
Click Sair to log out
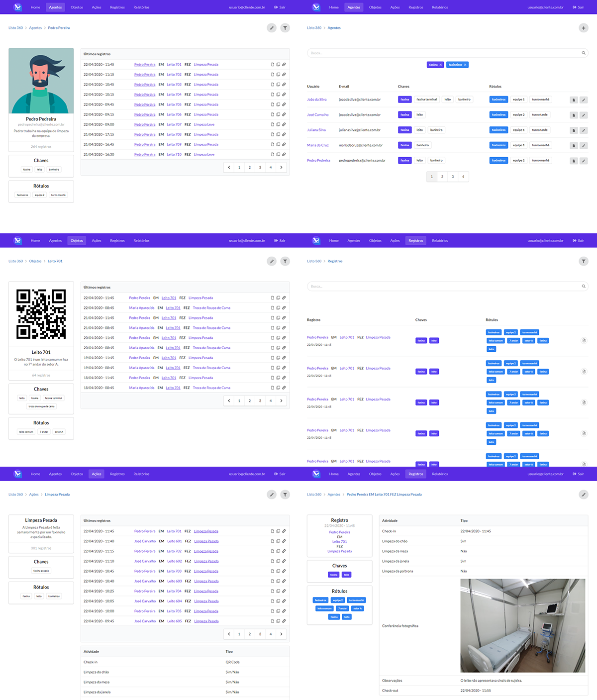[281, 7]
